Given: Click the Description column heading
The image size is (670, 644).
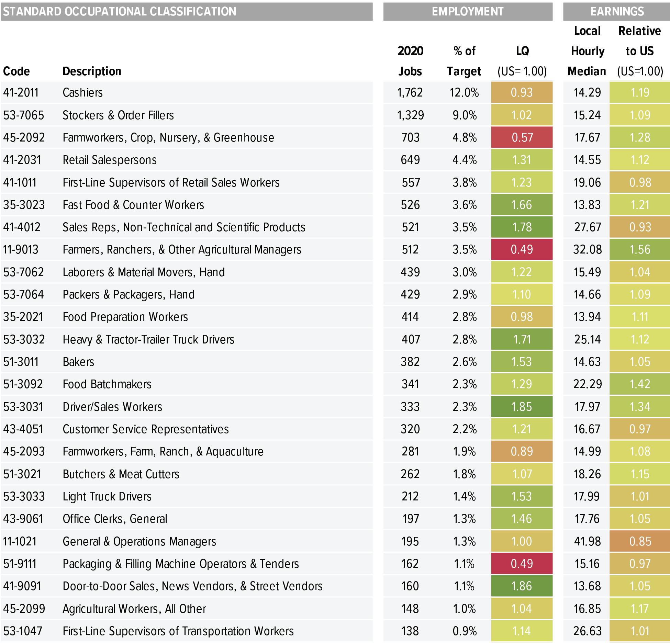Looking at the screenshot, I should 92,71.
